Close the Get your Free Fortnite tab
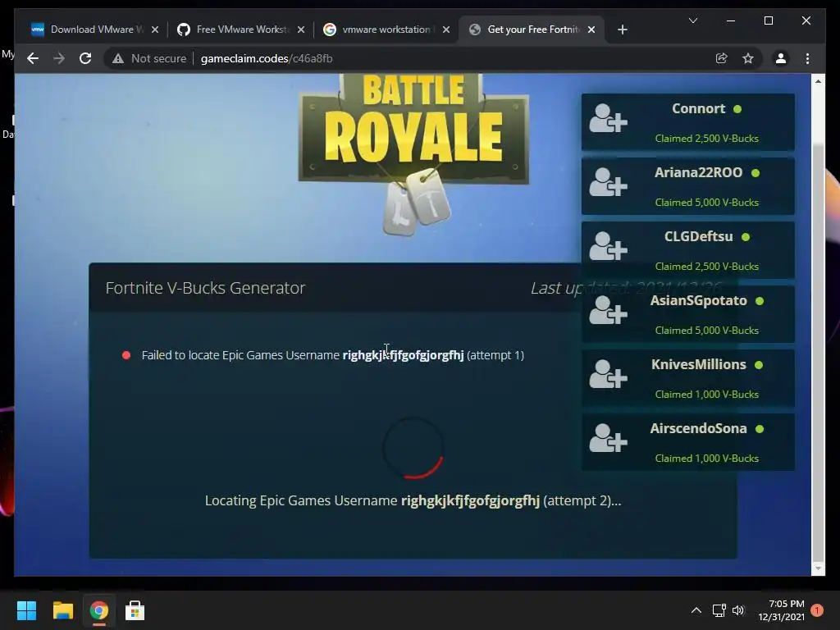This screenshot has height=630, width=840. pyautogui.click(x=591, y=30)
